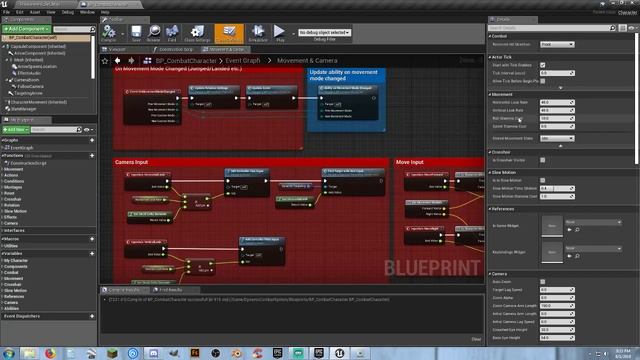The image size is (640, 360).
Task: Click the Save toolbar icon
Action: click(x=136, y=32)
